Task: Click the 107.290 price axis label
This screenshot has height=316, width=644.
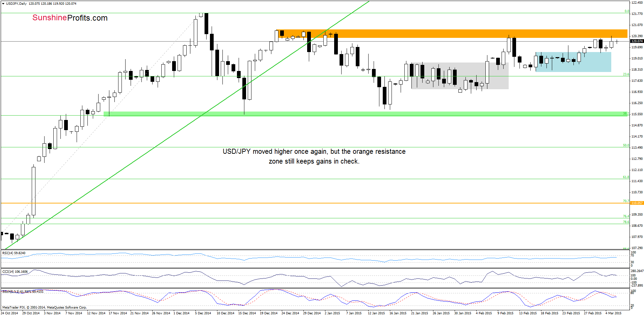Action: 637,248
